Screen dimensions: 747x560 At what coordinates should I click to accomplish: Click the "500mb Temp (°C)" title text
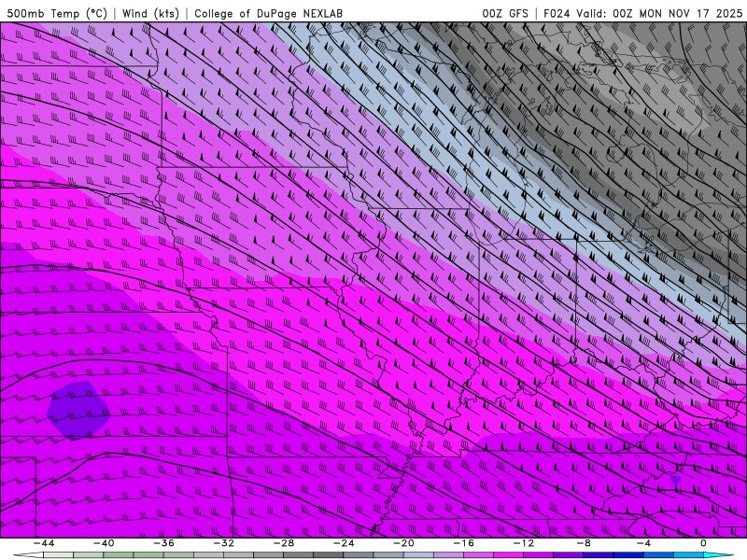point(57,13)
